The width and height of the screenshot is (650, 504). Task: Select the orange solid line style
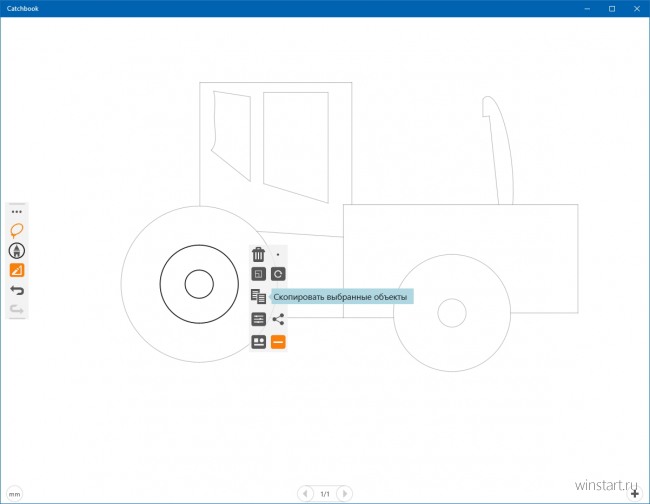pyautogui.click(x=278, y=342)
